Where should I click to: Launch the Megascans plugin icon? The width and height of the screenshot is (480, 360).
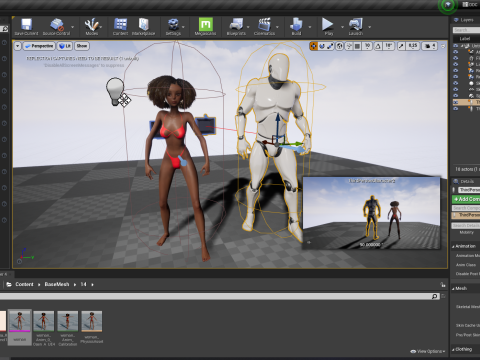(x=205, y=27)
